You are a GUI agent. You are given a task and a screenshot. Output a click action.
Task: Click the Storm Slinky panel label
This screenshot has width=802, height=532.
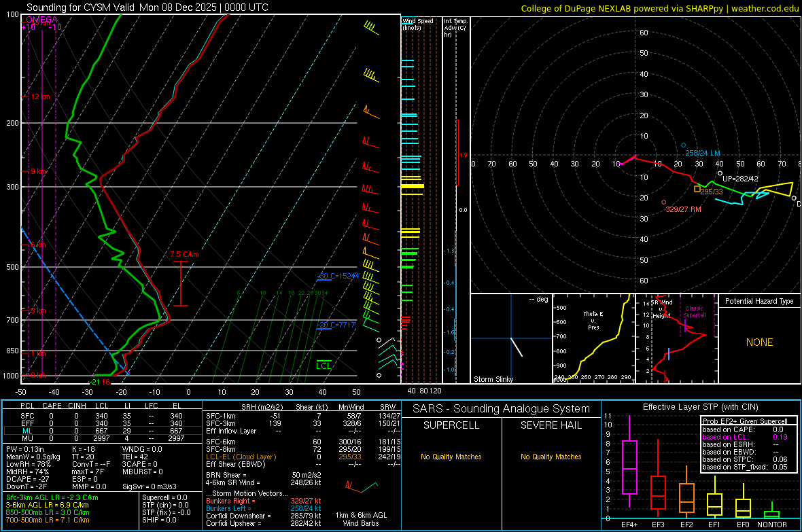(x=493, y=379)
